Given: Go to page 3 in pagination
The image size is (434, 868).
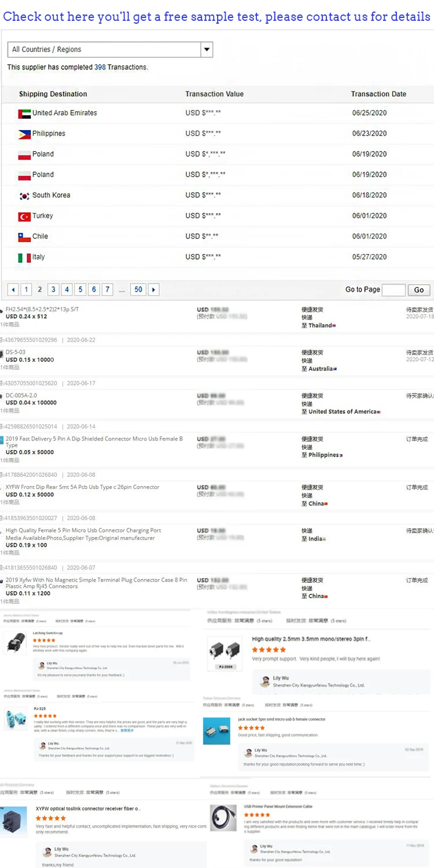Looking at the screenshot, I should coord(53,289).
